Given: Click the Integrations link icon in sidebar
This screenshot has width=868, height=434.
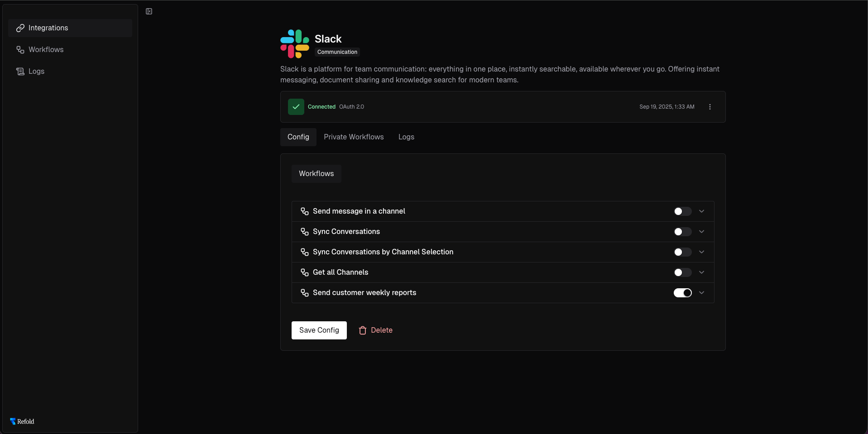Looking at the screenshot, I should click(x=20, y=28).
